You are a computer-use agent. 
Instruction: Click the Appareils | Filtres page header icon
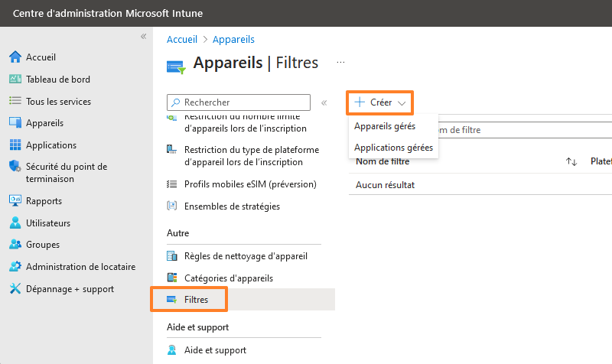176,67
